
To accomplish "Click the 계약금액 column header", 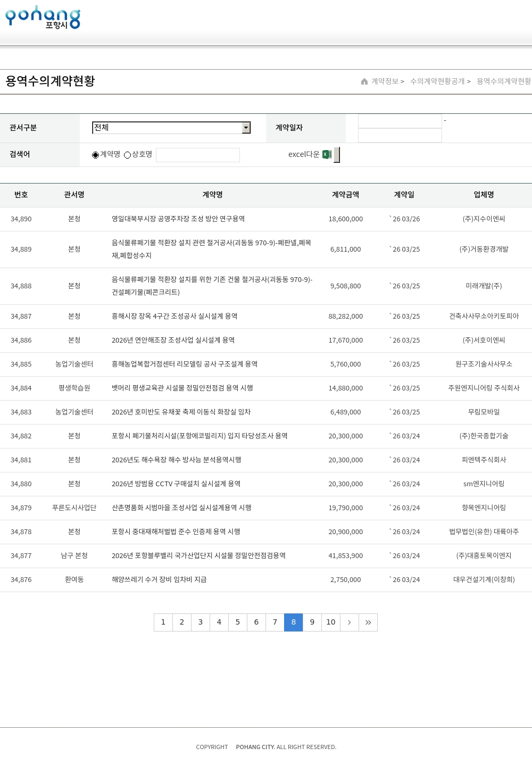I will (345, 195).
